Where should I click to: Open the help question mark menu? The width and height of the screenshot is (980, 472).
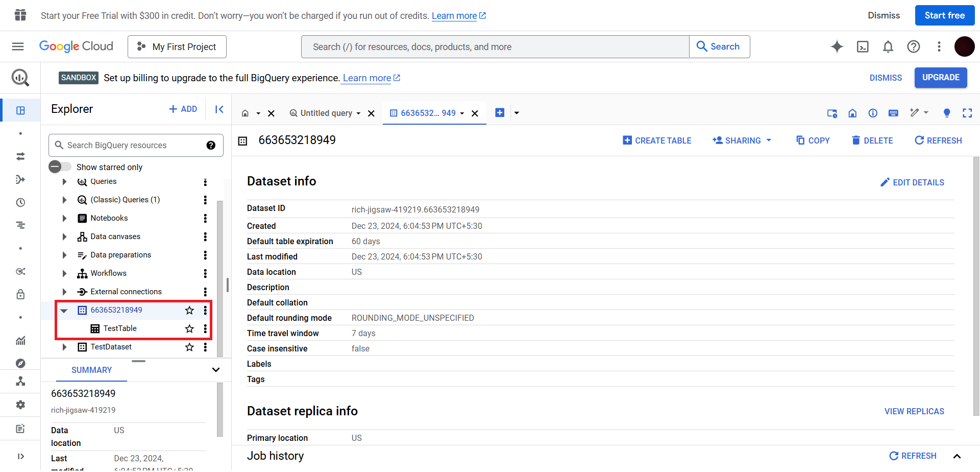(914, 46)
